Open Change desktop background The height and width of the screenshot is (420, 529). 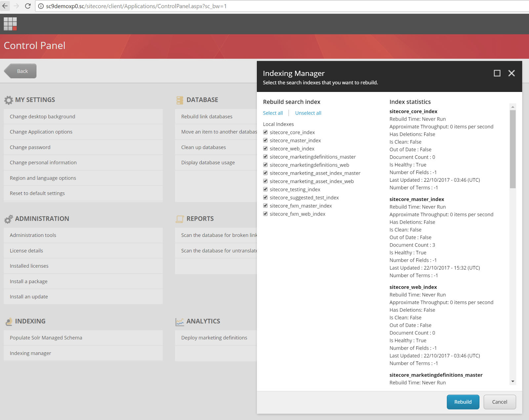[83, 117]
